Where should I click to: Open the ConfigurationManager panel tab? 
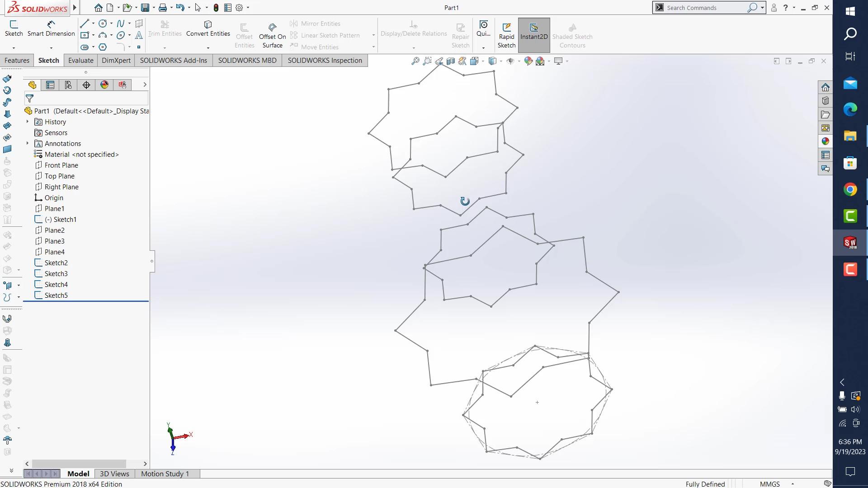pos(68,85)
